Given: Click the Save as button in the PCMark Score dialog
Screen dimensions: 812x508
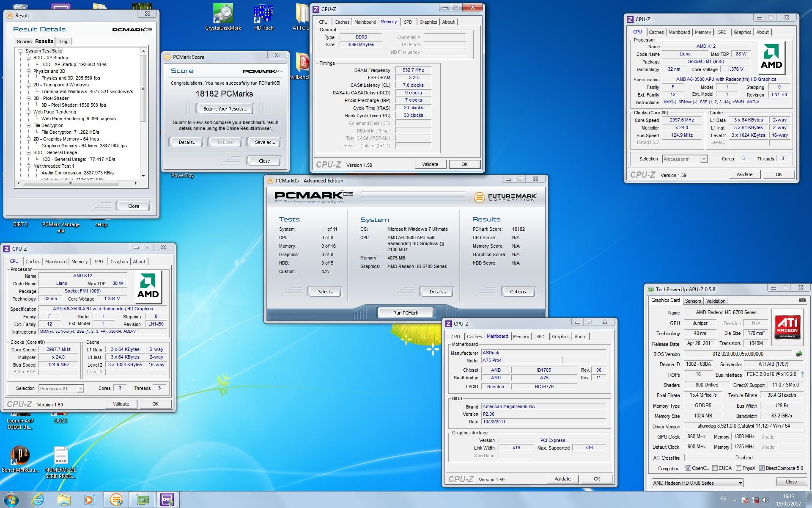Looking at the screenshot, I should 265,142.
